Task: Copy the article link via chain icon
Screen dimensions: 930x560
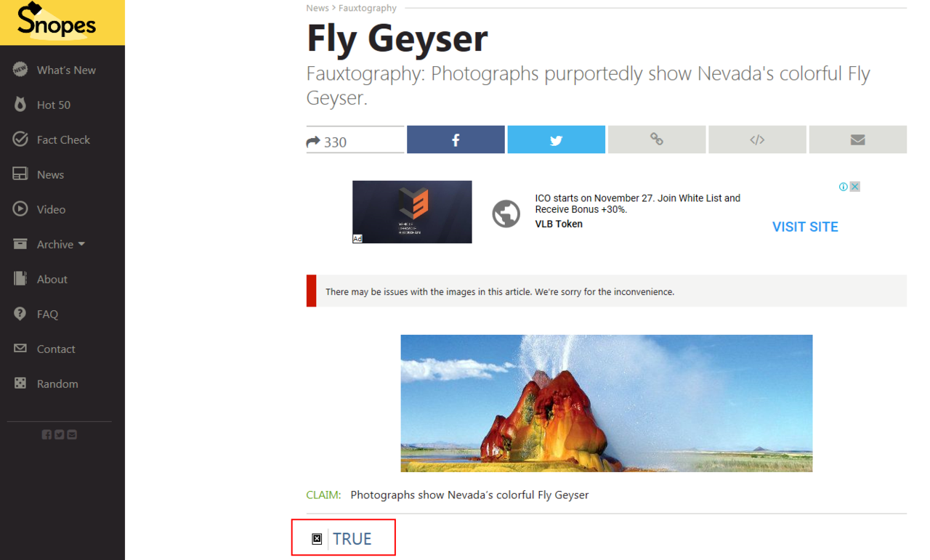Action: click(x=657, y=139)
